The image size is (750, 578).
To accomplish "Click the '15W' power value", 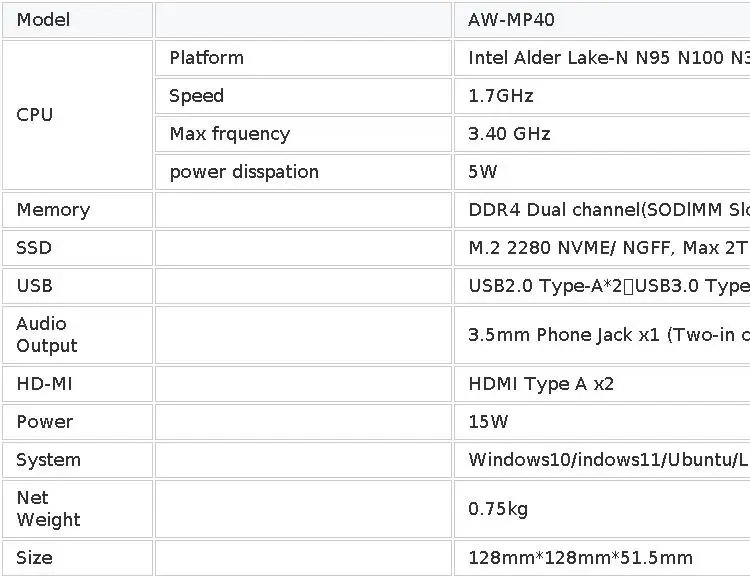I will [x=488, y=422].
